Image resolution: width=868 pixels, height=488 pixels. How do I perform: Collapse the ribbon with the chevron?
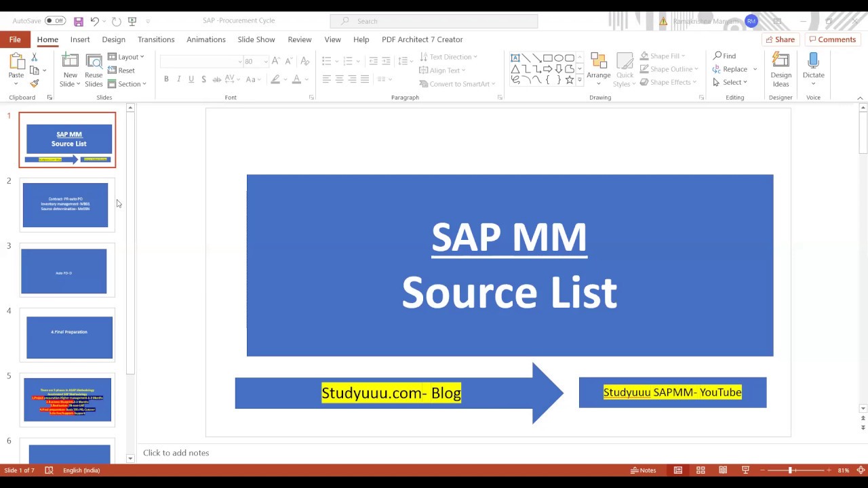coord(860,98)
